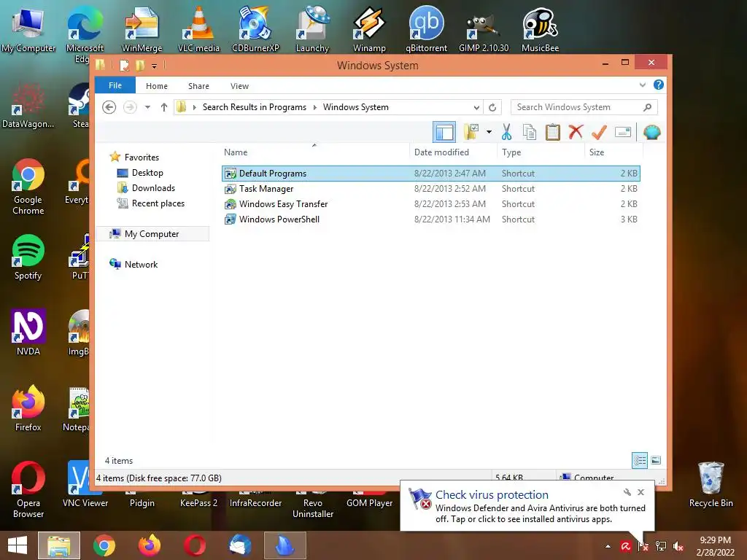The height and width of the screenshot is (560, 747).
Task: Select Network in the navigation pane
Action: coord(141,264)
